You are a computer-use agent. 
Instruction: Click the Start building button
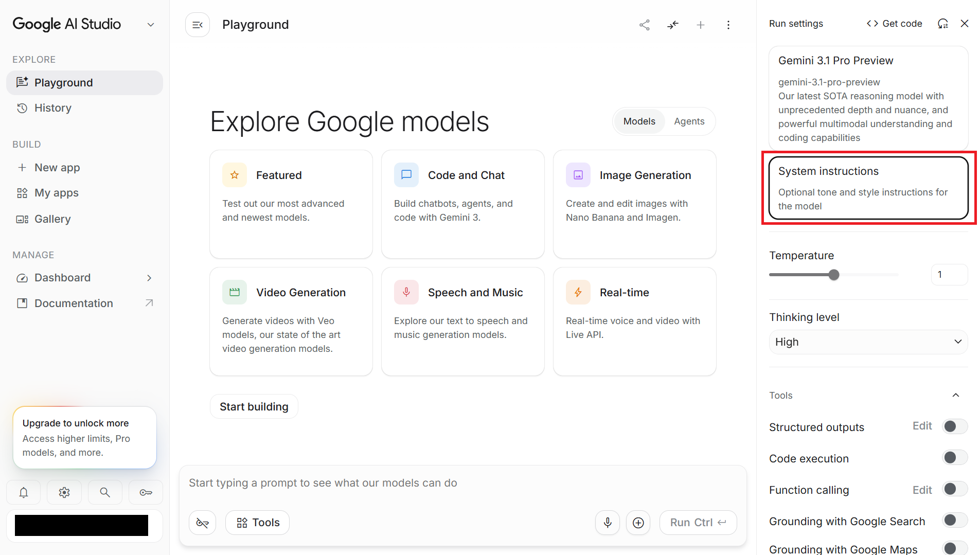coord(254,406)
